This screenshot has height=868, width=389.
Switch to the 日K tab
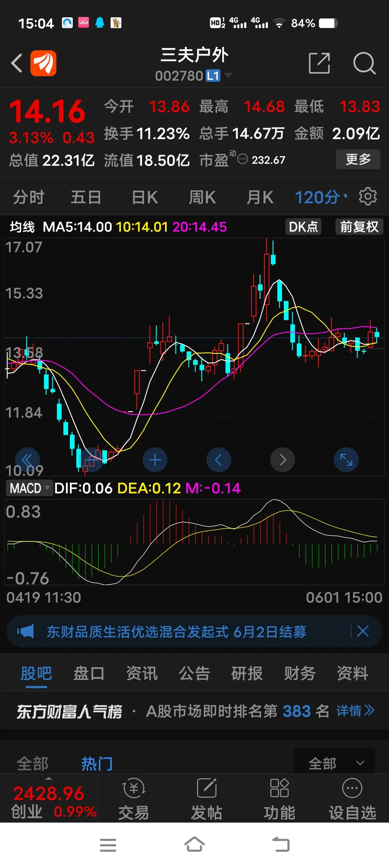[145, 197]
